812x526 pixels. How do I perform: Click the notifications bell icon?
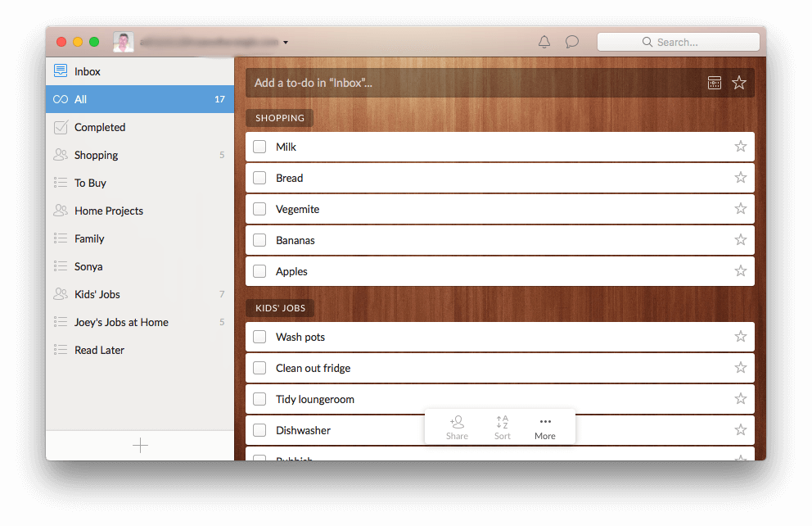(544, 41)
